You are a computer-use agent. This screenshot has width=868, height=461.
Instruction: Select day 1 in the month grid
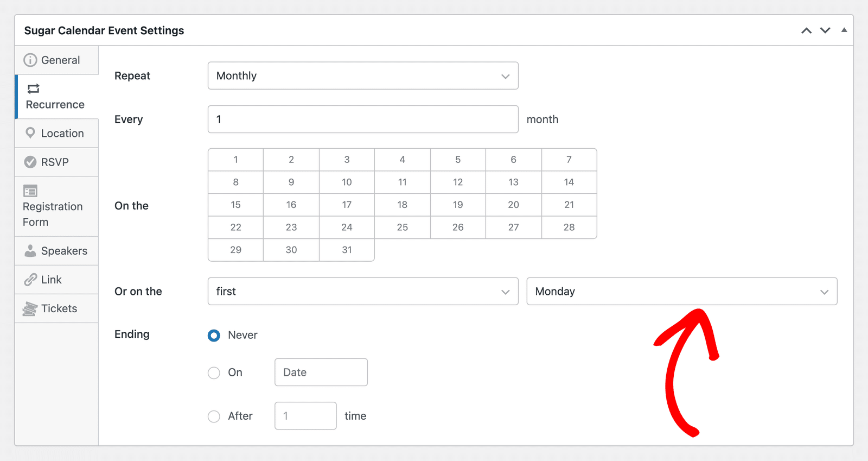point(235,160)
